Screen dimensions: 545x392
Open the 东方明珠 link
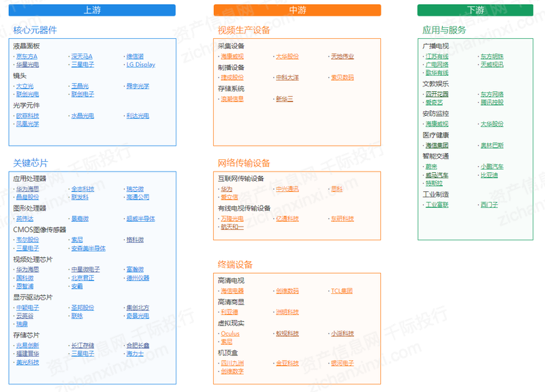pos(492,56)
